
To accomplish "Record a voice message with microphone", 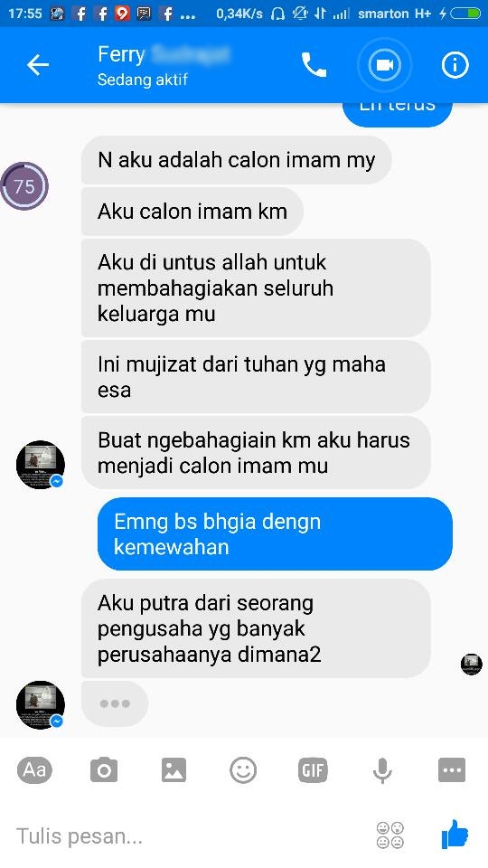I will point(382,770).
